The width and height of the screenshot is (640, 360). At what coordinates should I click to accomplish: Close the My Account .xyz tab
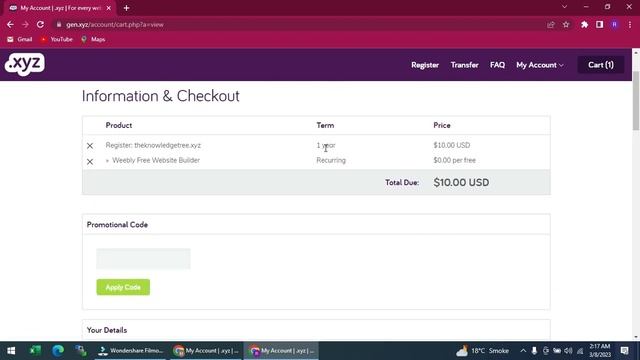coord(109,8)
